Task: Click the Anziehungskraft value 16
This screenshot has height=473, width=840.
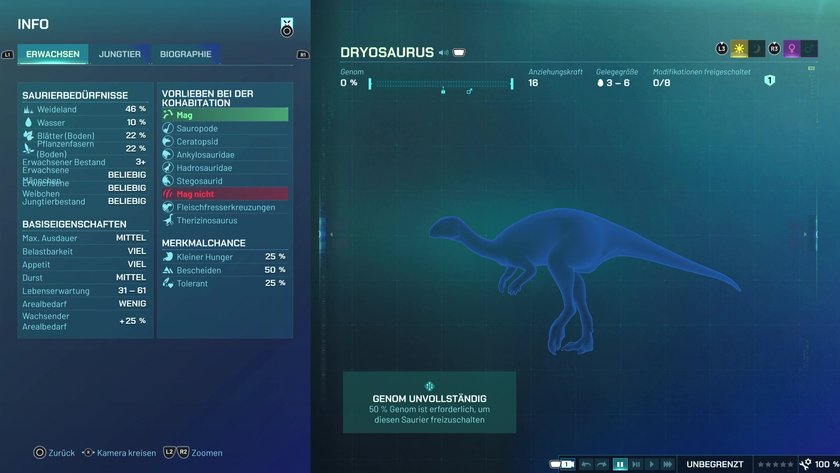Action: point(533,83)
